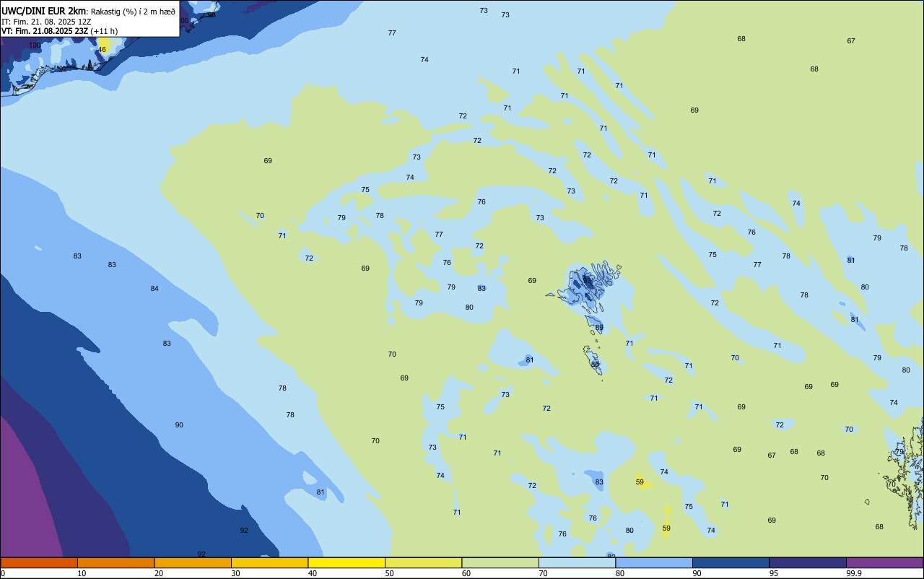Click the 'VT: Fim. 21.08.2025 23Z (+11 h)' line
This screenshot has width=924, height=579.
[59, 31]
